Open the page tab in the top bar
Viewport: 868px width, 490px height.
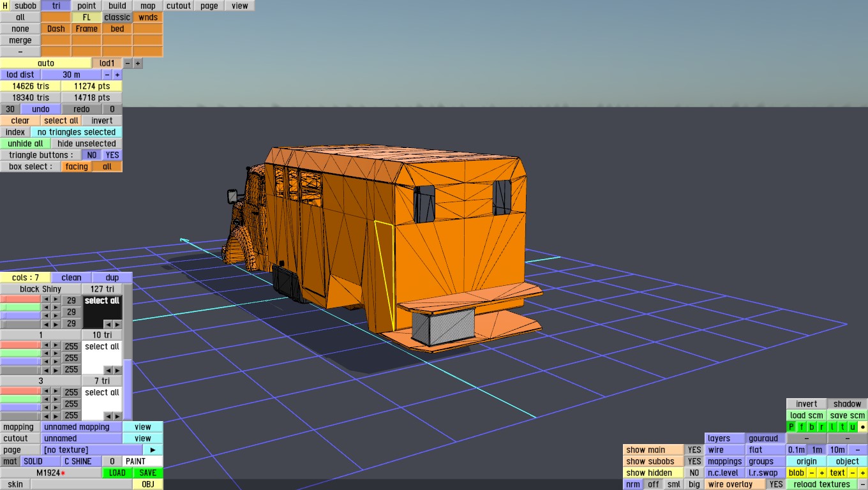pyautogui.click(x=209, y=6)
